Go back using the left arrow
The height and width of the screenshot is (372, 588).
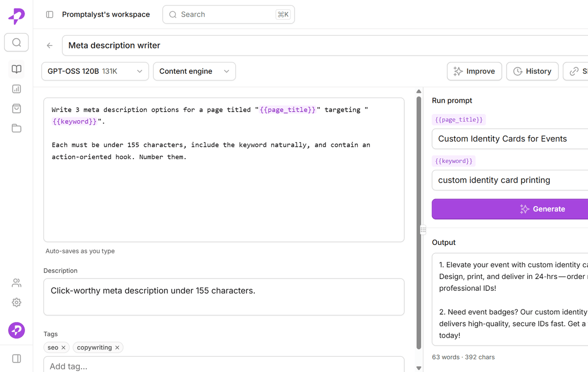pyautogui.click(x=49, y=46)
